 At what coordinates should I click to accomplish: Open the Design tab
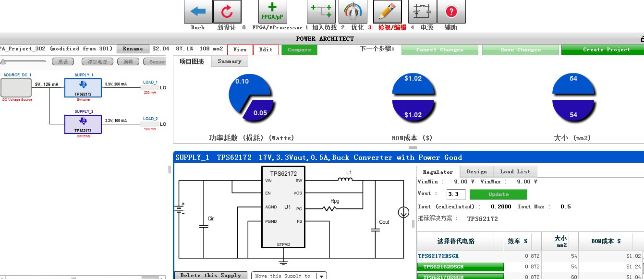[477, 171]
